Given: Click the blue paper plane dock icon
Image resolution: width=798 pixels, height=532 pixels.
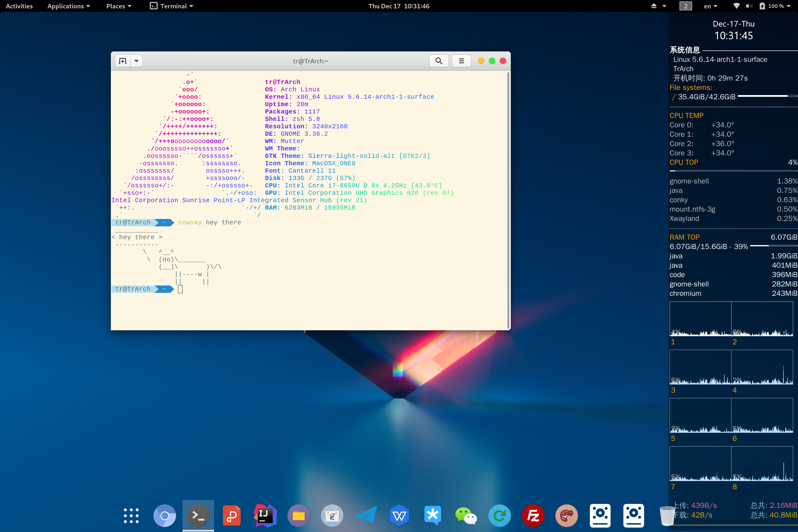Looking at the screenshot, I should tap(366, 516).
